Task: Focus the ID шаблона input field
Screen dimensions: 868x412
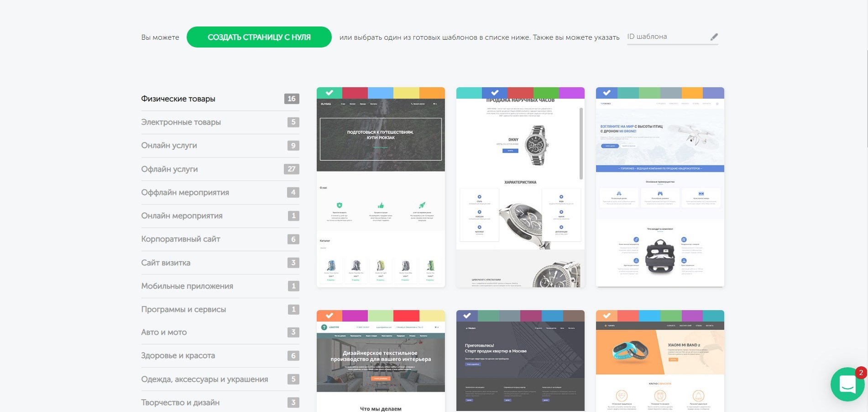Action: pyautogui.click(x=667, y=37)
